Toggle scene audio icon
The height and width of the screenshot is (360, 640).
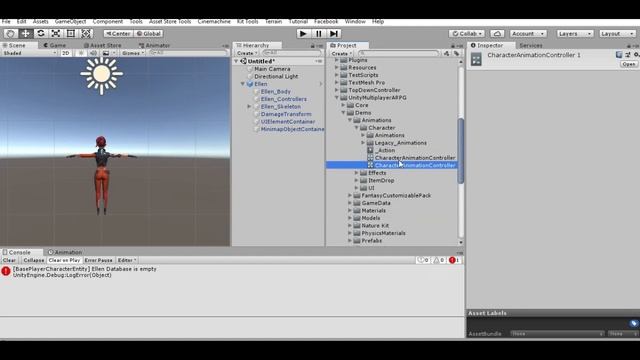tap(93, 53)
